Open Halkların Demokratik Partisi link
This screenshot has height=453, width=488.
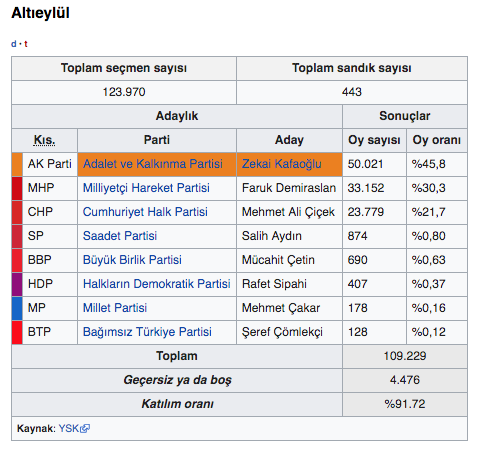point(157,284)
